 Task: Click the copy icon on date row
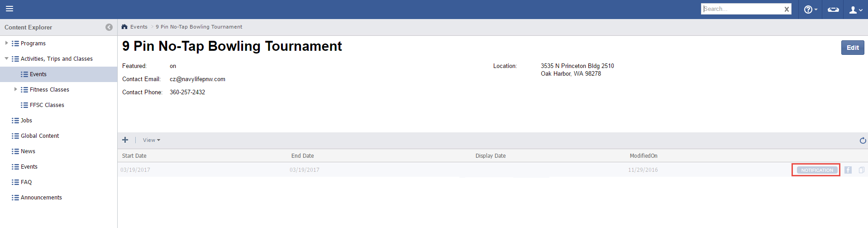click(x=861, y=170)
